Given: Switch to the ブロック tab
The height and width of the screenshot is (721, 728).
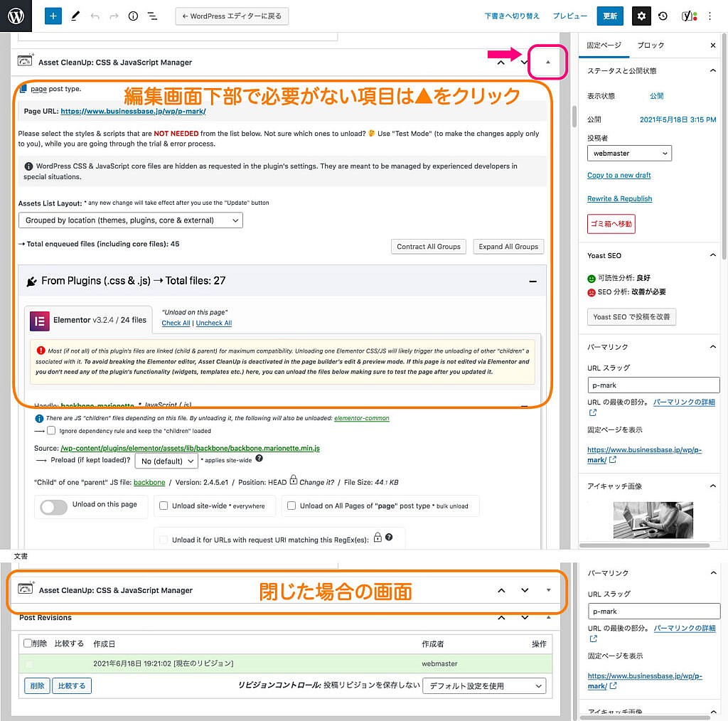Looking at the screenshot, I should point(651,45).
